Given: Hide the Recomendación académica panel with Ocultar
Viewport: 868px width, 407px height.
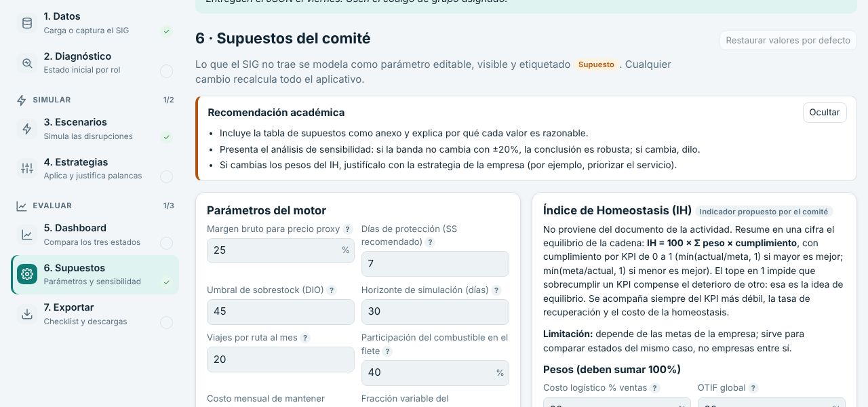Looking at the screenshot, I should [x=825, y=113].
